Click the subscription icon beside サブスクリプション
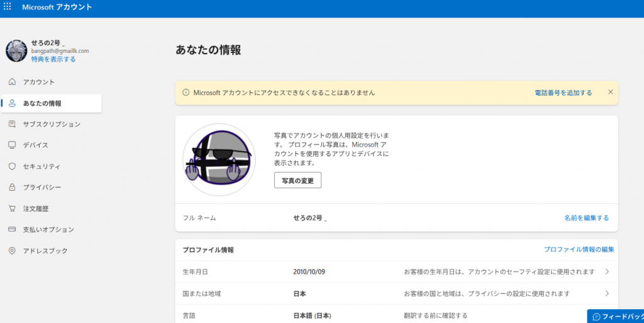The image size is (644, 323). [12, 124]
